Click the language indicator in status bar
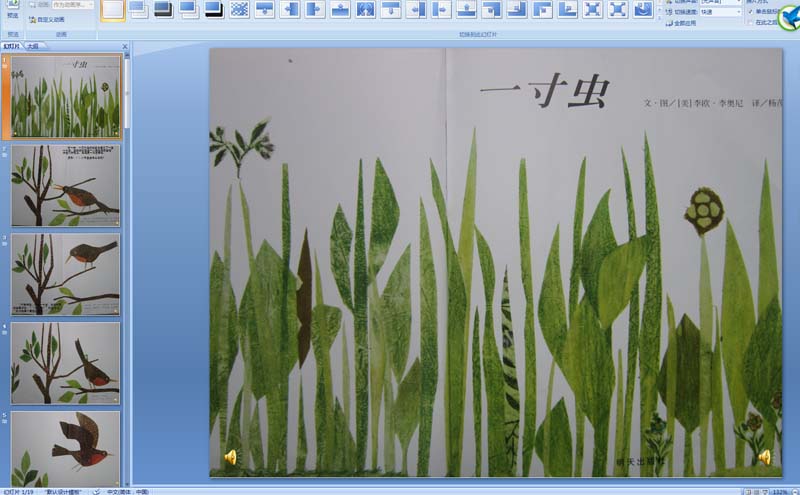Image resolution: width=800 pixels, height=495 pixels. point(128,492)
